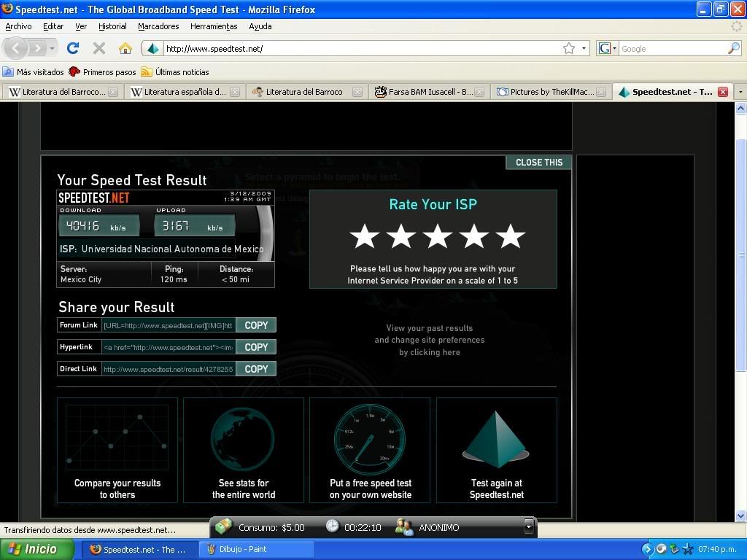The height and width of the screenshot is (560, 747).
Task: Open the Windows Inicio start button
Action: pos(37,550)
